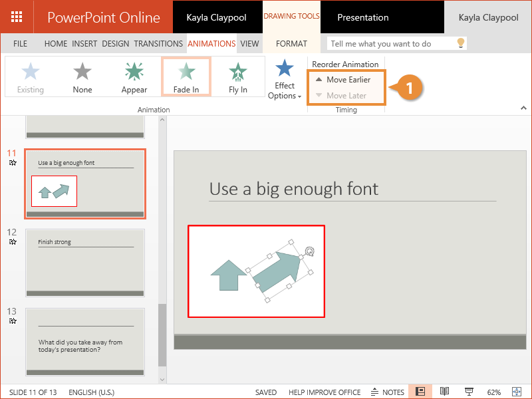Click the rotate handle on the arrow
Screen dimensions: 532x399
(x=309, y=251)
